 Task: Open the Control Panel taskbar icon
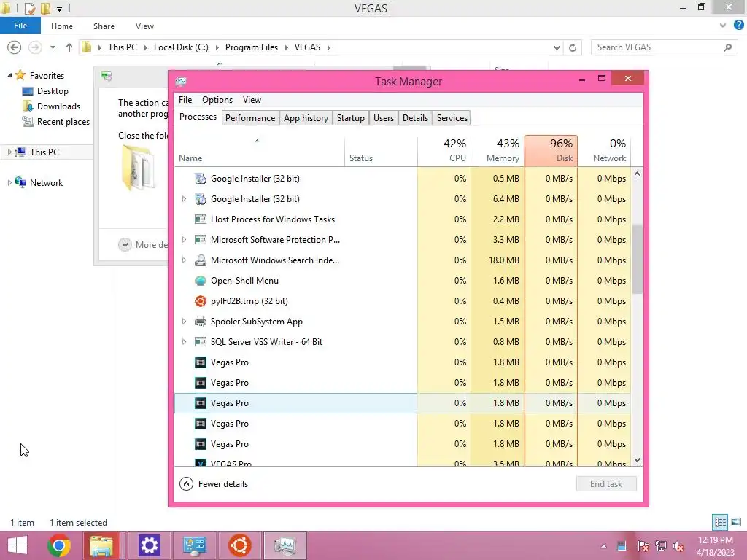pyautogui.click(x=194, y=545)
